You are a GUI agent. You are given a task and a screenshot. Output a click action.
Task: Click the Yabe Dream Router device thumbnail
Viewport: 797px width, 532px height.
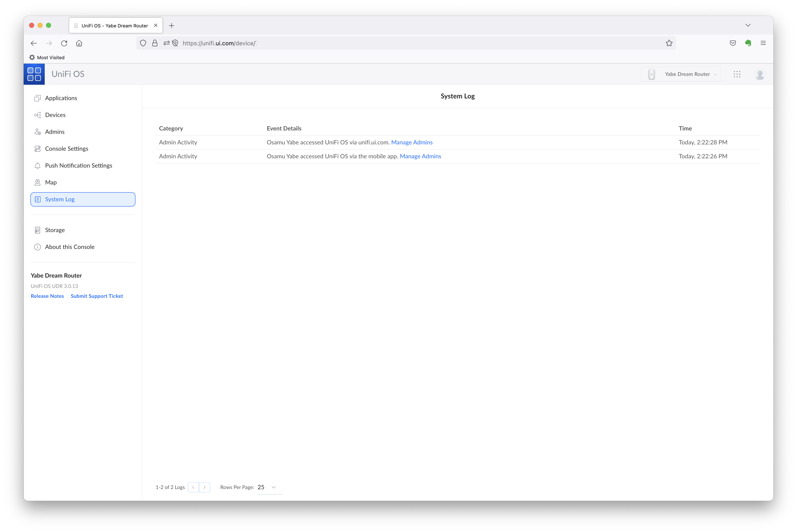coord(651,74)
